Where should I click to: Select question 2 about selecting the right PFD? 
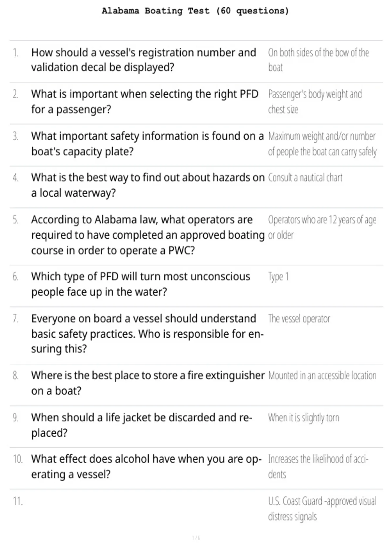click(x=145, y=102)
